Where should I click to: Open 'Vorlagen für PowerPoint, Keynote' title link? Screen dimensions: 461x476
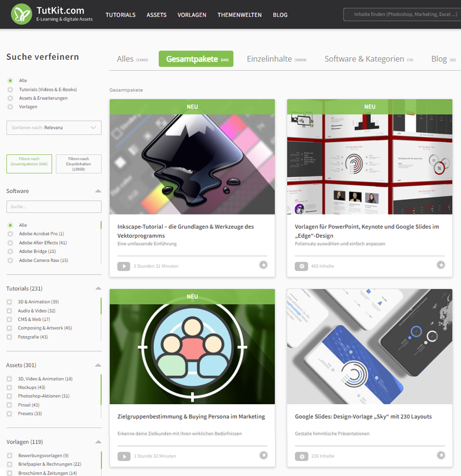click(x=367, y=231)
